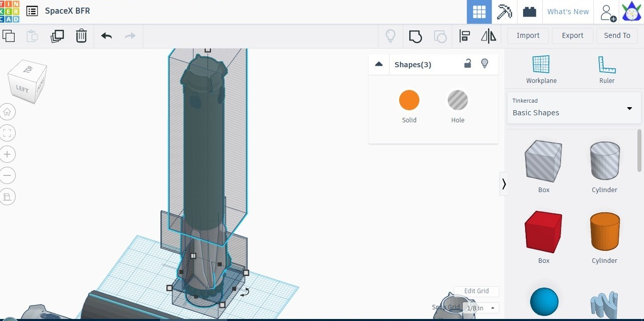Click the Undo arrow icon
The image size is (644, 321).
(106, 36)
